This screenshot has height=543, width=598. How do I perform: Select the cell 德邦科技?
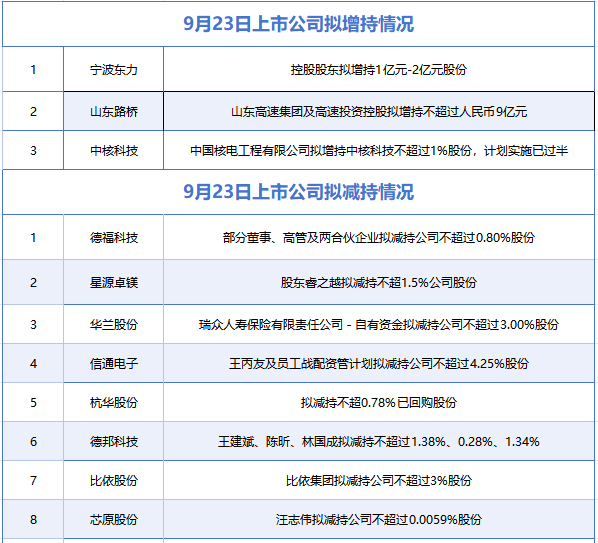(113, 441)
